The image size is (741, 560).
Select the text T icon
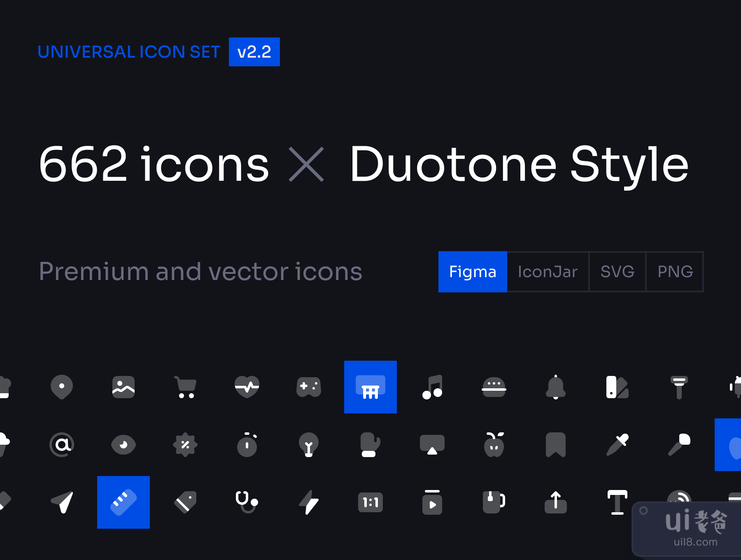pyautogui.click(x=617, y=502)
